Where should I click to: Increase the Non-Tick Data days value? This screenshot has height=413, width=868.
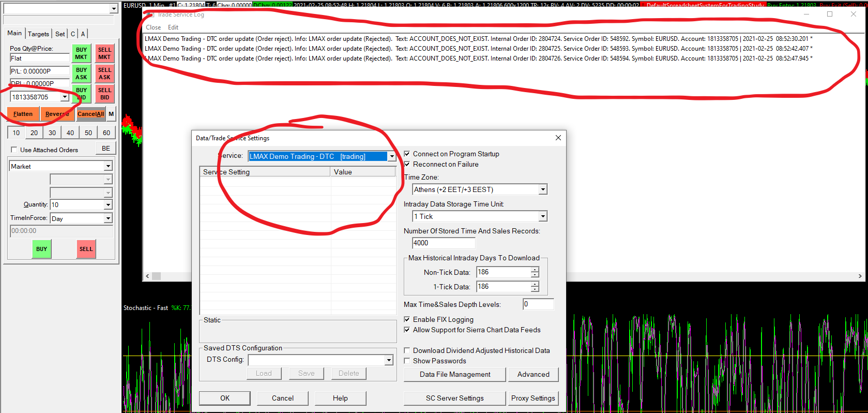[535, 270]
